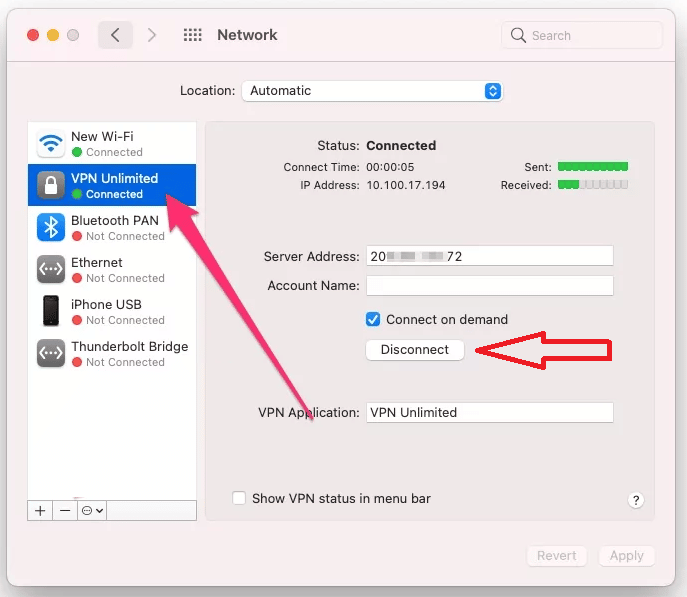
Task: Select the New Wi-Fi list row text
Action: tap(102, 137)
